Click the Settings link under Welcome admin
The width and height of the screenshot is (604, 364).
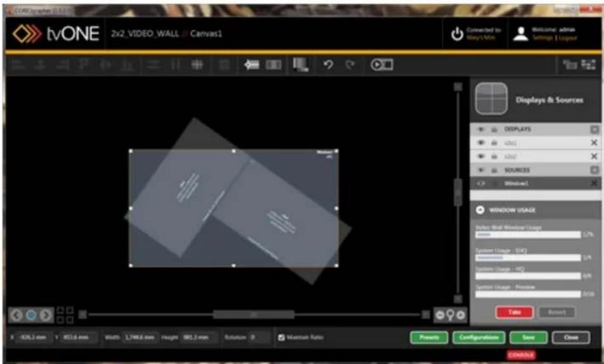[543, 38]
